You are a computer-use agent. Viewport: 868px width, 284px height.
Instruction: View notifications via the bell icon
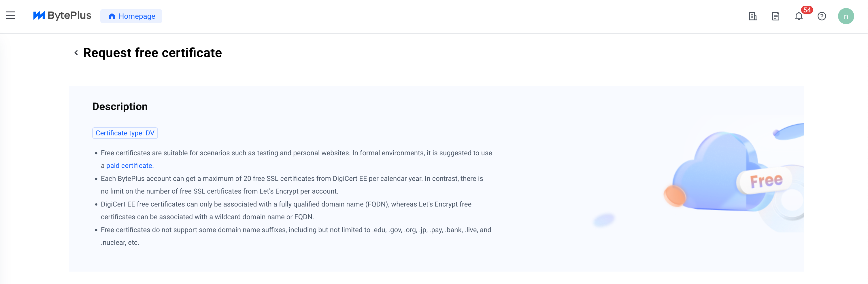point(799,16)
